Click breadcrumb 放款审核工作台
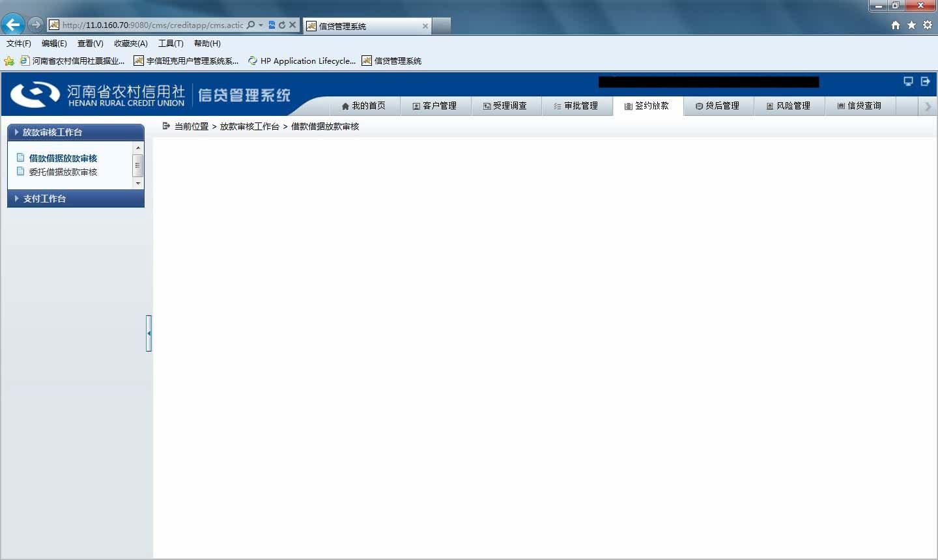Viewport: 938px width, 560px height. click(249, 126)
